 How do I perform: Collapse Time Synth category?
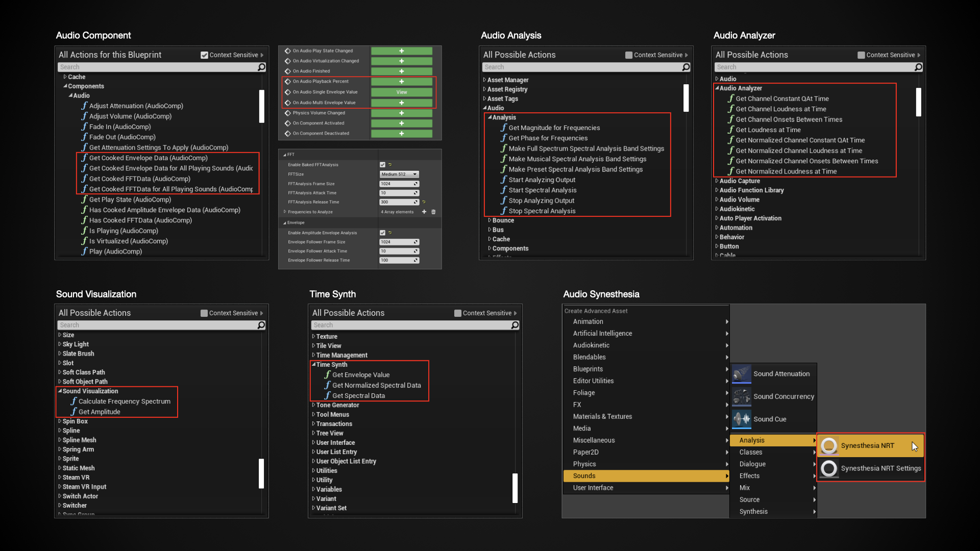coord(313,365)
